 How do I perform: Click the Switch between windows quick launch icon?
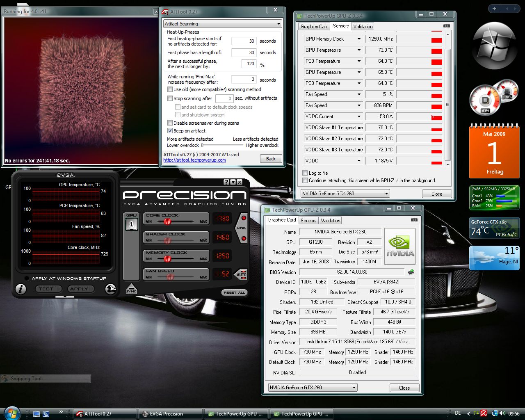pos(46,414)
